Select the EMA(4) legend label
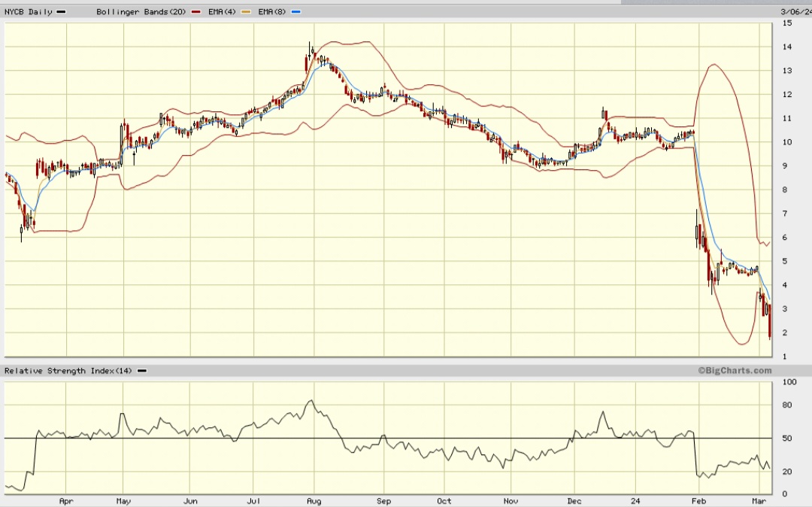The width and height of the screenshot is (812, 507). click(x=222, y=11)
